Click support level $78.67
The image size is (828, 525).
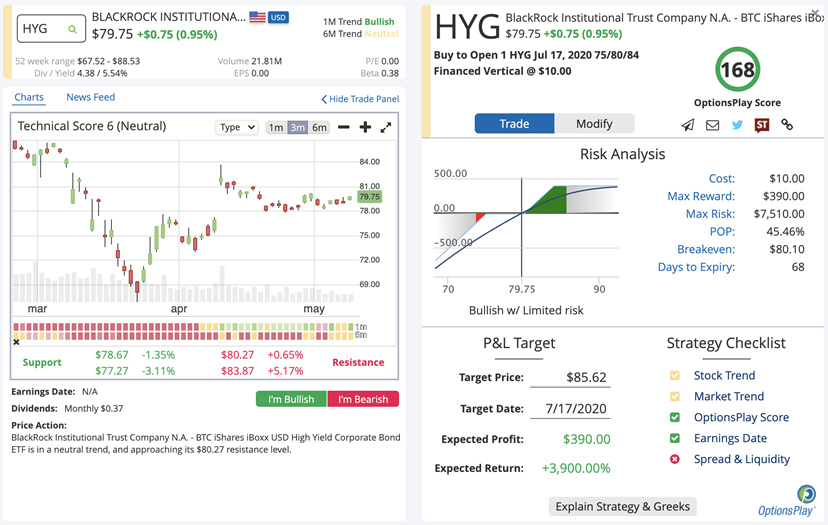click(111, 355)
